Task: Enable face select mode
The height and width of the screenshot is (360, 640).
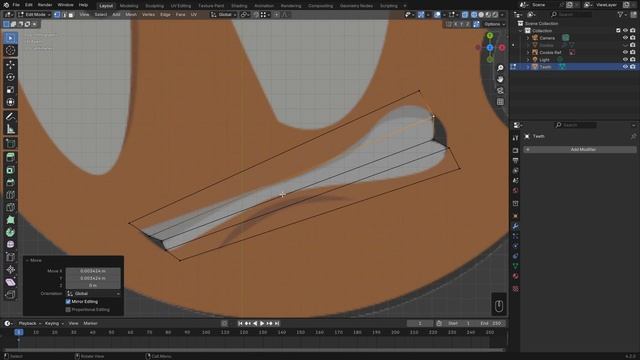Action: [x=71, y=15]
